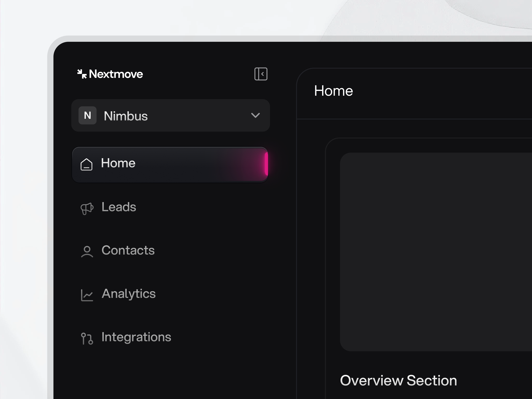This screenshot has width=532, height=399.
Task: Click the N workspace avatar
Action: pyautogui.click(x=88, y=116)
